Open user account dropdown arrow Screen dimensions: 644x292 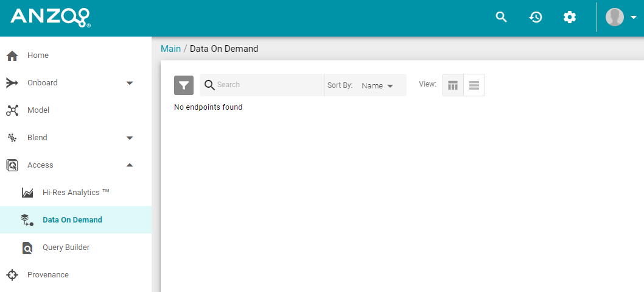[x=634, y=18]
